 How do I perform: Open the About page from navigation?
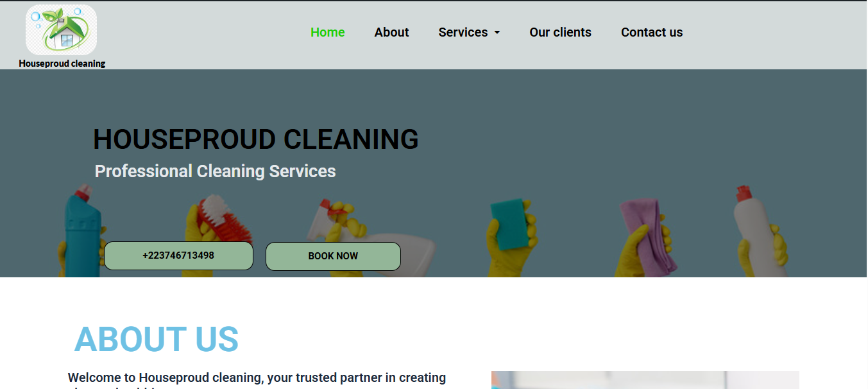(391, 32)
